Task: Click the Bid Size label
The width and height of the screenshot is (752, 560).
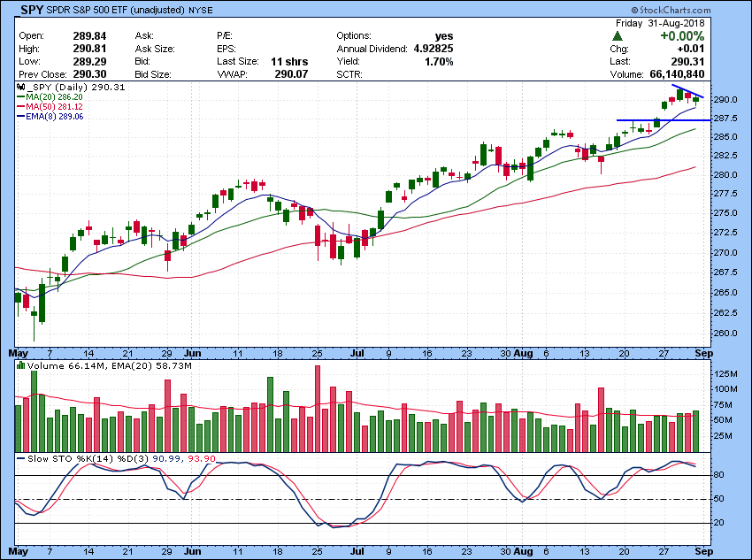Action: [x=153, y=74]
